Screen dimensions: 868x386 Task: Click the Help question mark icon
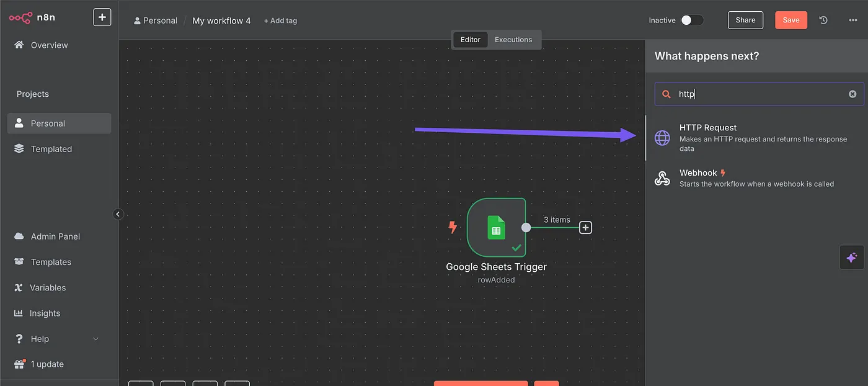pos(19,339)
